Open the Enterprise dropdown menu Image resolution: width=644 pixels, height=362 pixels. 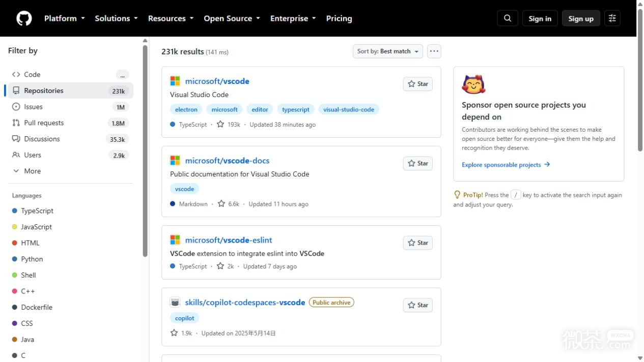(x=293, y=18)
